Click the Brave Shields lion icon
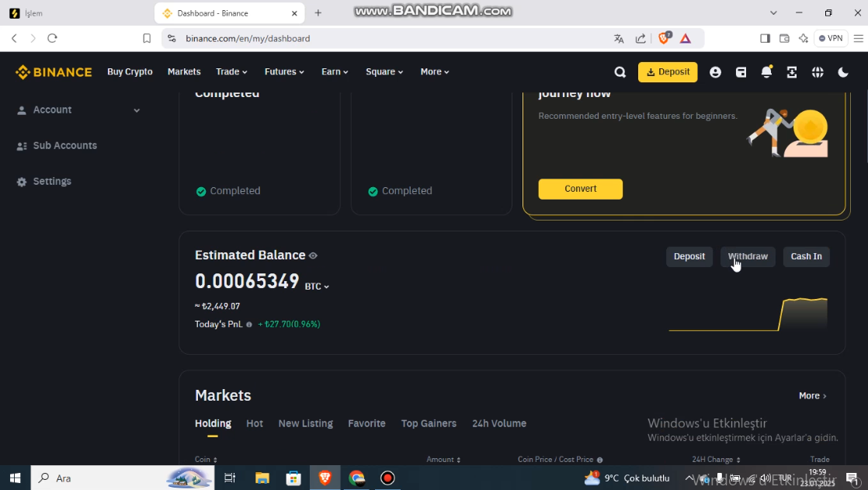The height and width of the screenshot is (490, 868). [x=664, y=38]
